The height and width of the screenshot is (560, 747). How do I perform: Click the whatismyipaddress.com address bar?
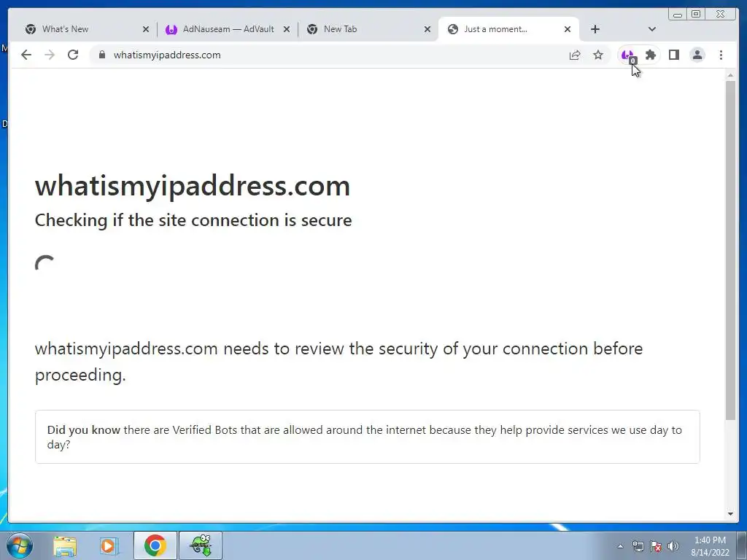pos(333,55)
